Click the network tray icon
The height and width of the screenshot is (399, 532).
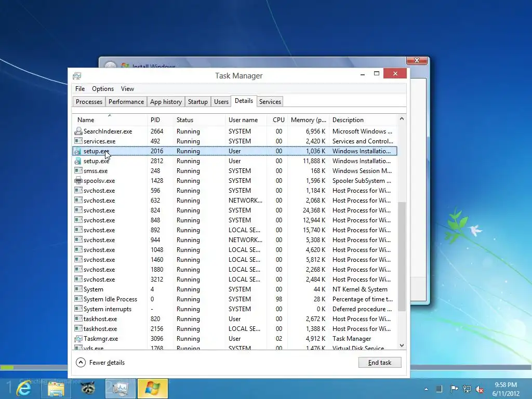467,389
